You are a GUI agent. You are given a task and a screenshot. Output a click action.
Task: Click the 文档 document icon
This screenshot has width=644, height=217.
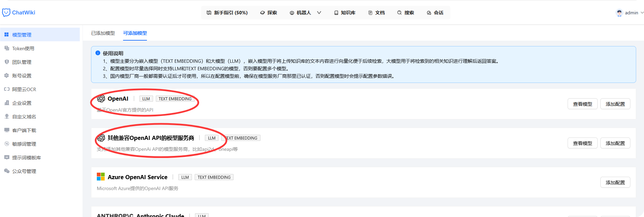(x=370, y=13)
